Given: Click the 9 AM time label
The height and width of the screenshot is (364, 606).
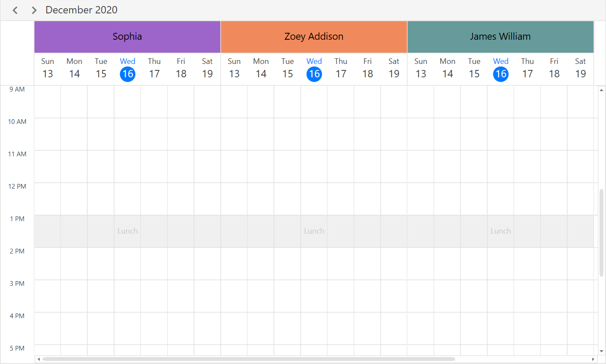Looking at the screenshot, I should [x=17, y=89].
